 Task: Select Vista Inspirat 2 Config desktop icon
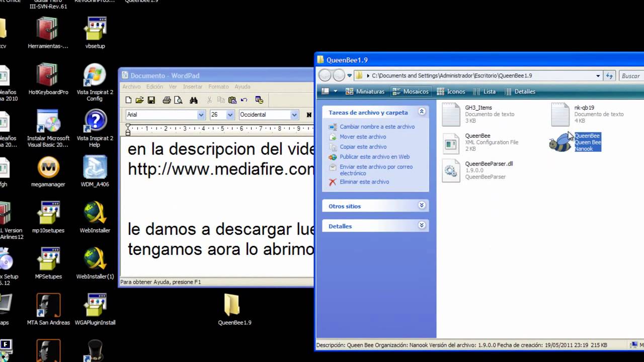click(x=95, y=82)
